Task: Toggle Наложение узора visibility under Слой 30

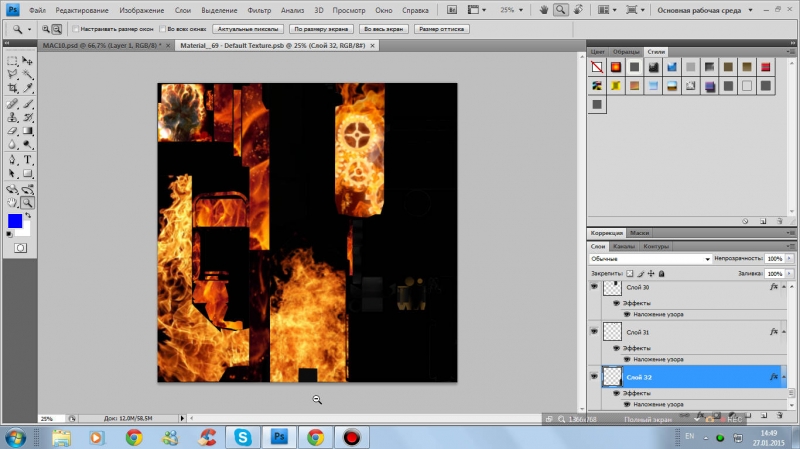Action: (627, 314)
